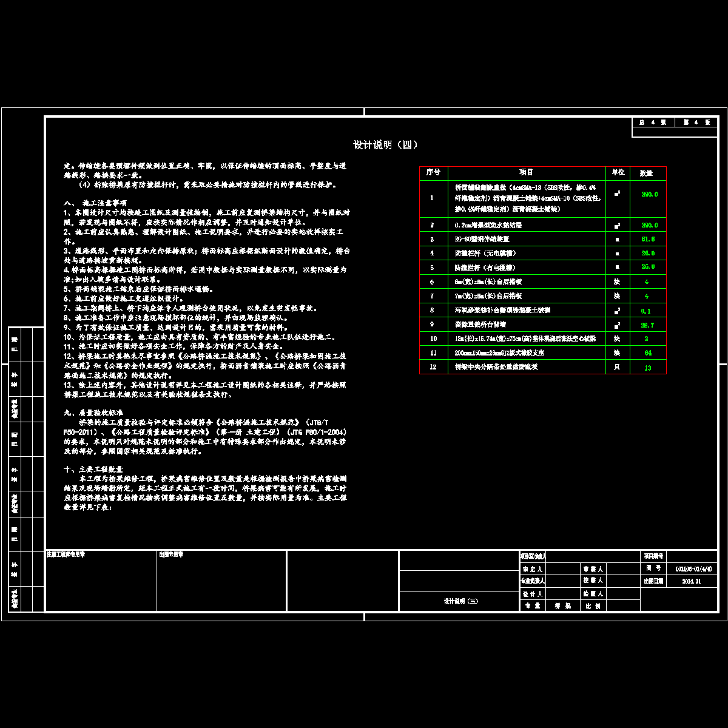The width and height of the screenshot is (728, 728).
Task: Select quantity 61.6 in row 3
Action: click(647, 240)
